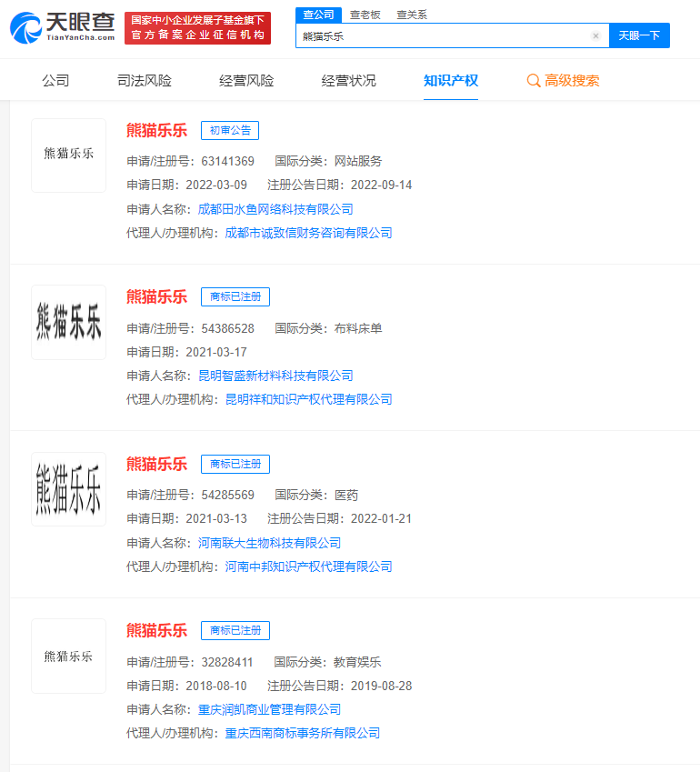Clear the search box with the x icon
Image resolution: width=700 pixels, height=772 pixels.
click(x=595, y=36)
